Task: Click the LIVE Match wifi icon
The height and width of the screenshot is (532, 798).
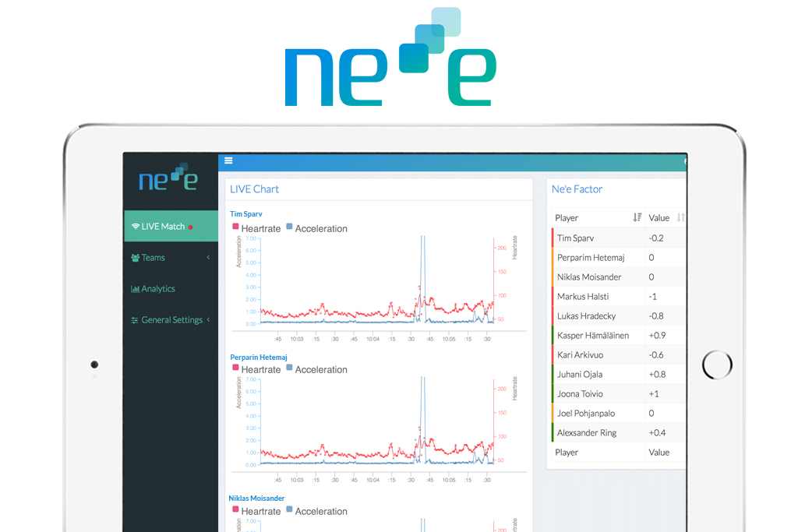Action: click(x=136, y=227)
